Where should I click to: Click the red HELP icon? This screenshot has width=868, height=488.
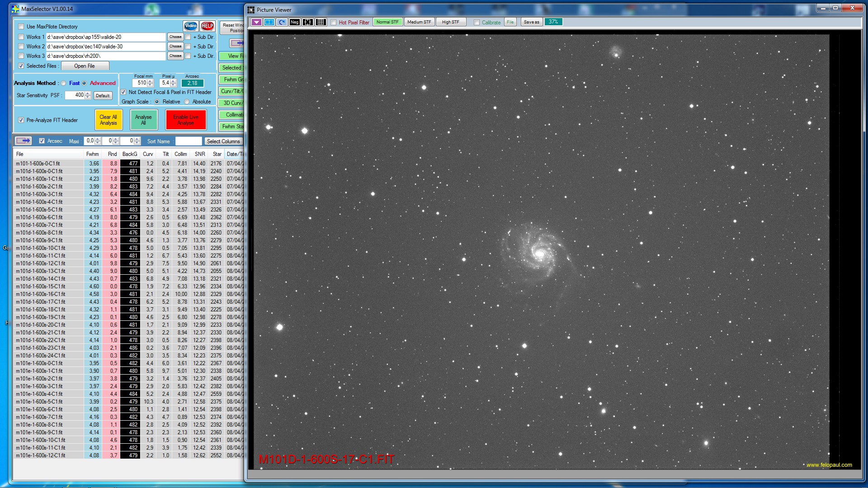point(207,26)
